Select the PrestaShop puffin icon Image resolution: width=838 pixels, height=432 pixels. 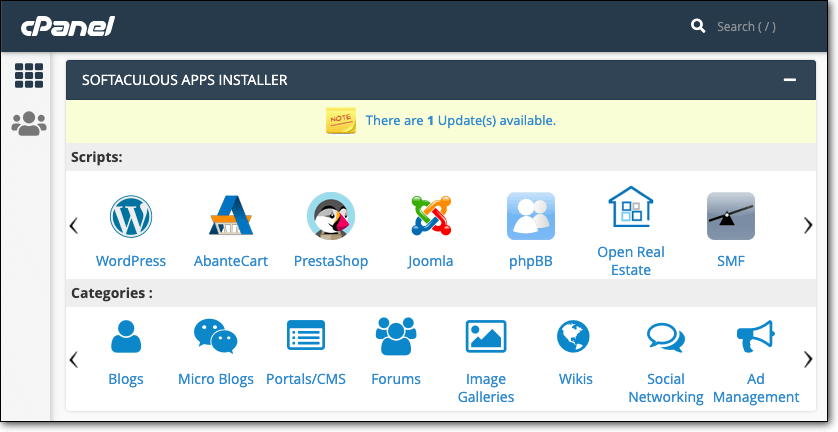[331, 216]
